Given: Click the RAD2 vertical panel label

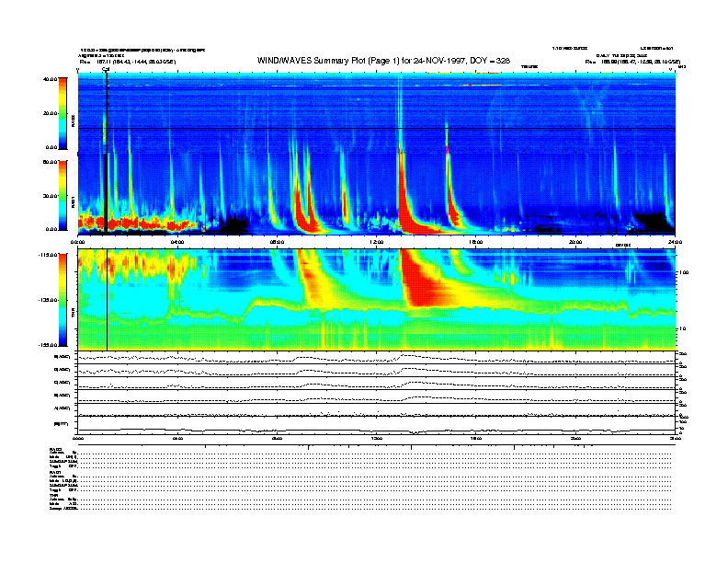Looking at the screenshot, I should click(x=73, y=121).
